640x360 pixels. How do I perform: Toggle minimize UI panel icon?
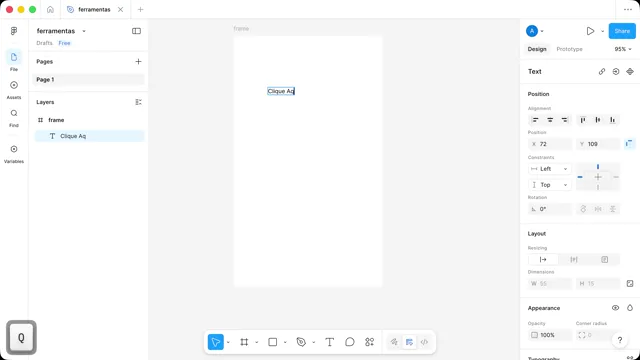136,31
